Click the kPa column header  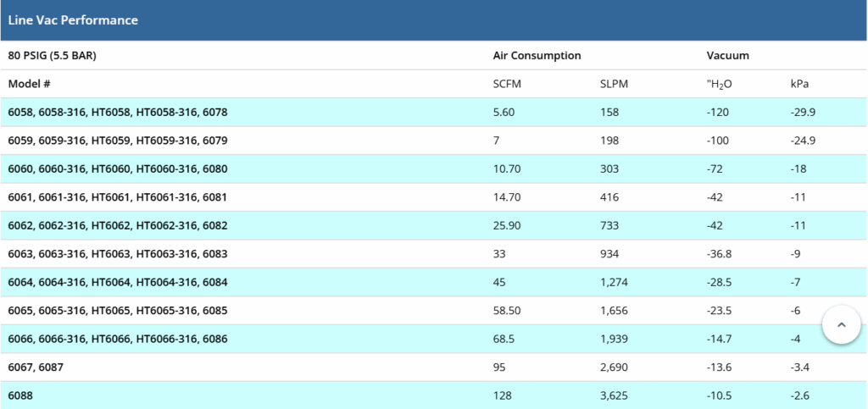[x=801, y=84]
